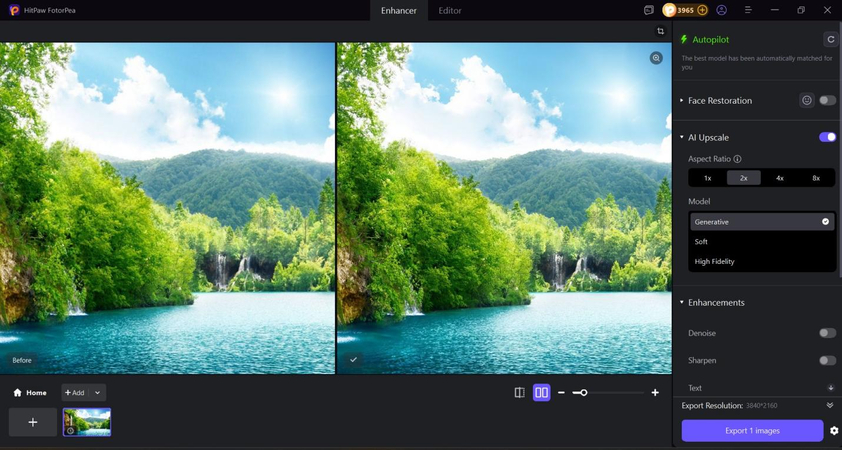The height and width of the screenshot is (450, 842).
Task: Collapse the Enhancements section
Action: tap(681, 302)
